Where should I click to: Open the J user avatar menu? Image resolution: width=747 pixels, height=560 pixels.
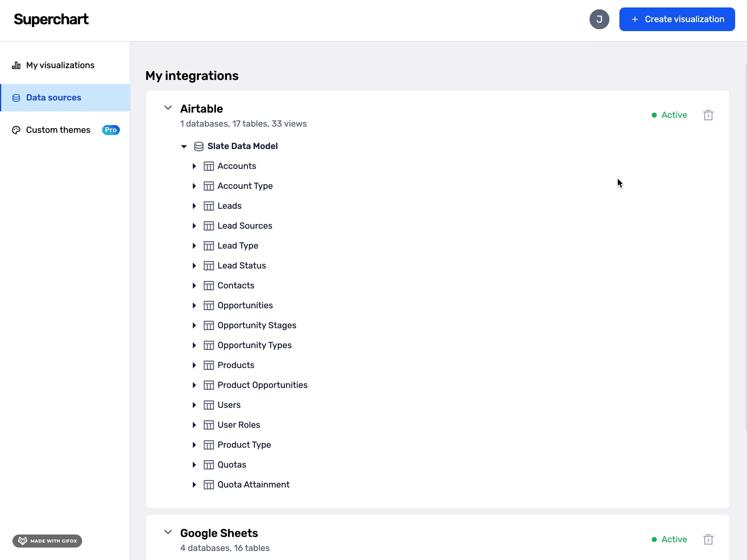pos(599,19)
